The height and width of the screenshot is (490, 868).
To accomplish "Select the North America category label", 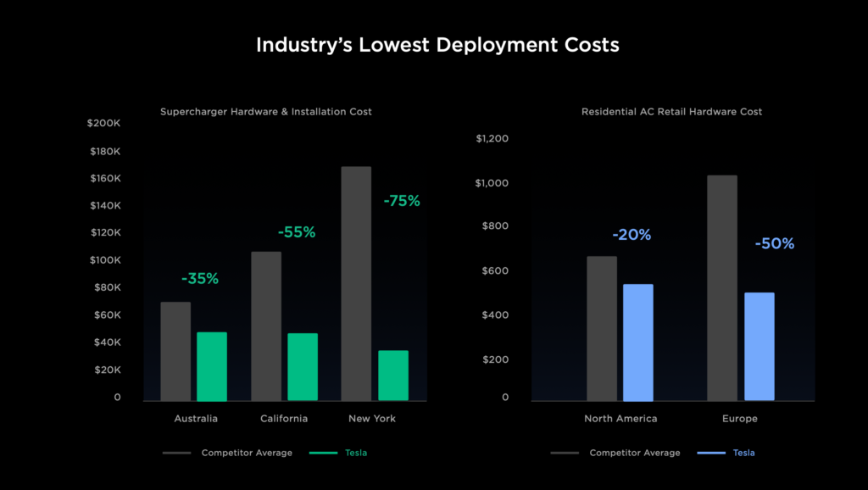I will tap(620, 419).
